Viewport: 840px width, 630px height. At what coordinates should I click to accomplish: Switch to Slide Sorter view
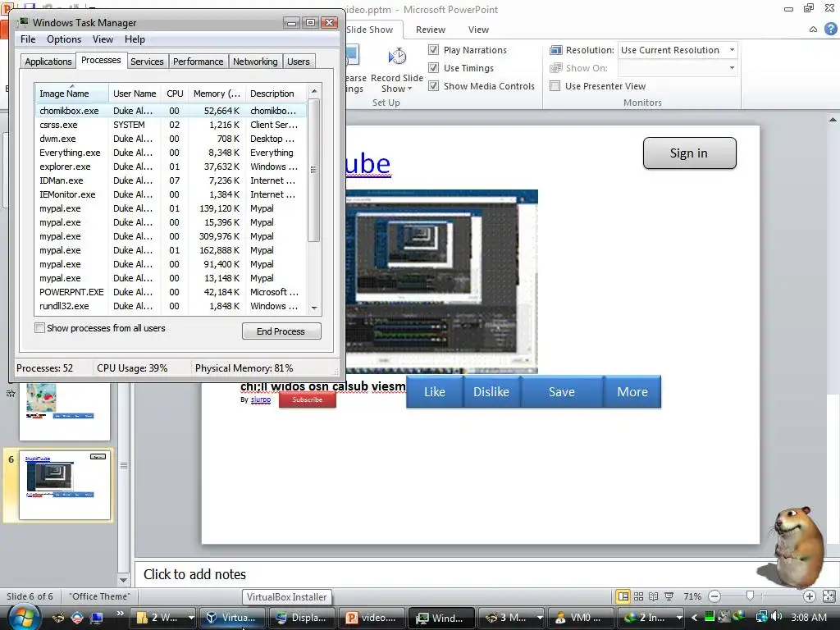coord(638,596)
